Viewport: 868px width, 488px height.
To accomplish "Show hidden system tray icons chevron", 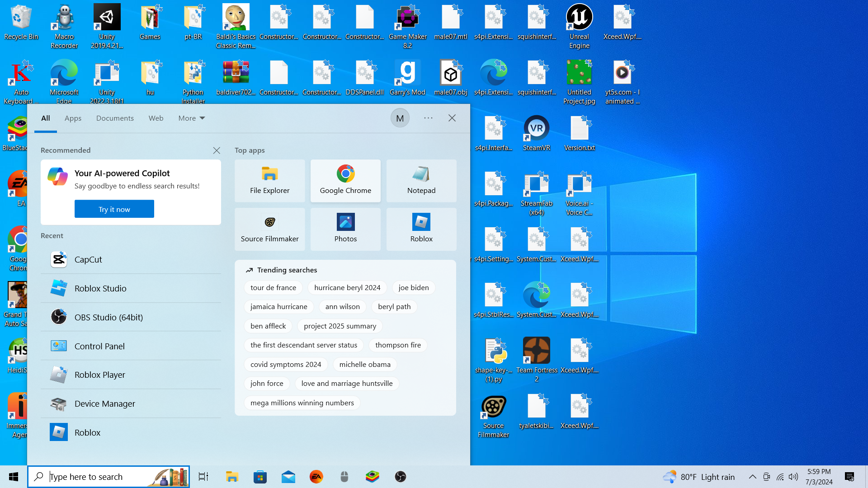I will tap(752, 477).
